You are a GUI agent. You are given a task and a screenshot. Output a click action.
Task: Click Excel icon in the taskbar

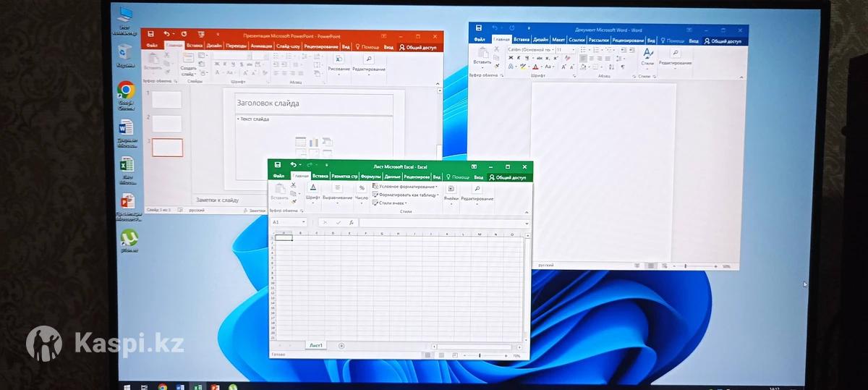[x=197, y=388]
